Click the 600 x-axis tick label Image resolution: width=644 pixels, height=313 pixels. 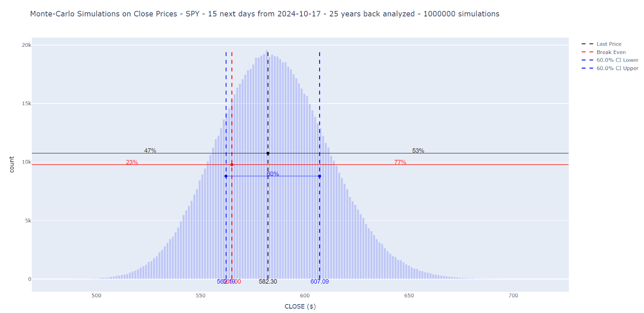[305, 296]
